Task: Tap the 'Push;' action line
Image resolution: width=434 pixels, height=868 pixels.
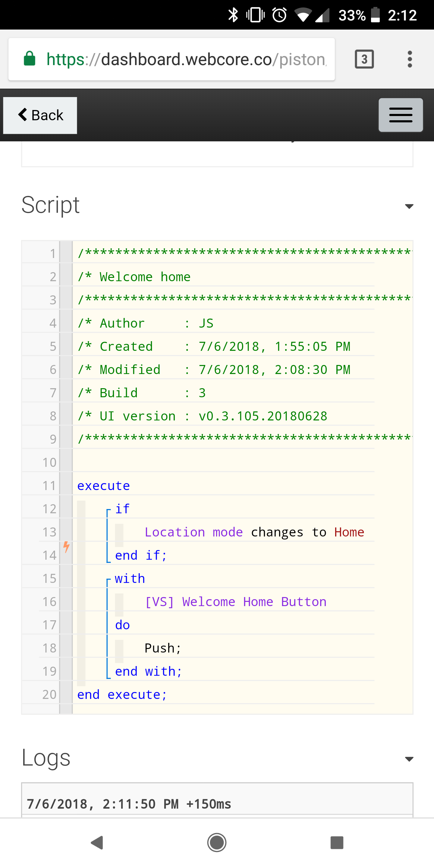Action: [163, 648]
